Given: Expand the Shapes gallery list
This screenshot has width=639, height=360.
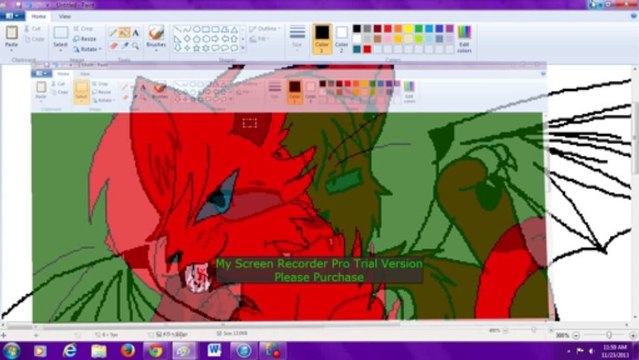Looking at the screenshot, I should (243, 48).
